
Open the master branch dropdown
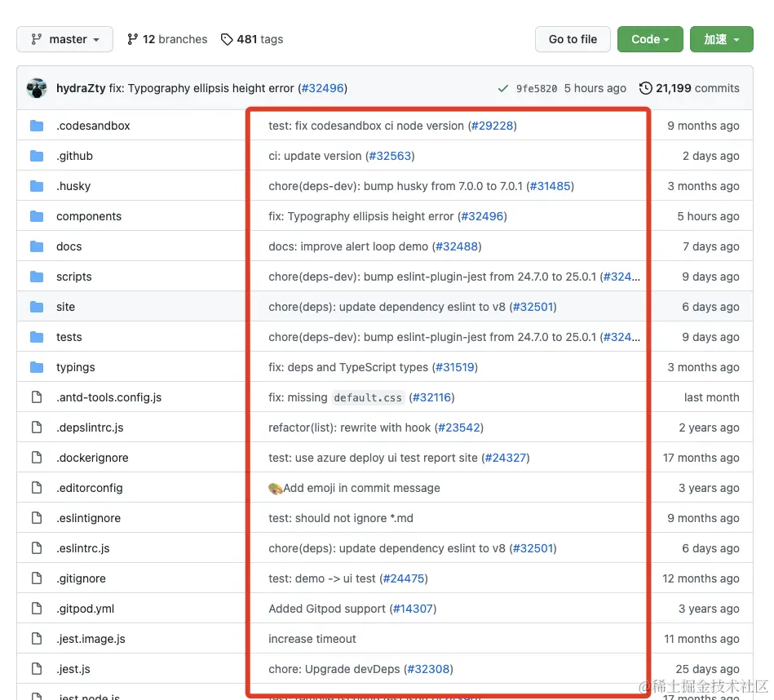(x=64, y=39)
